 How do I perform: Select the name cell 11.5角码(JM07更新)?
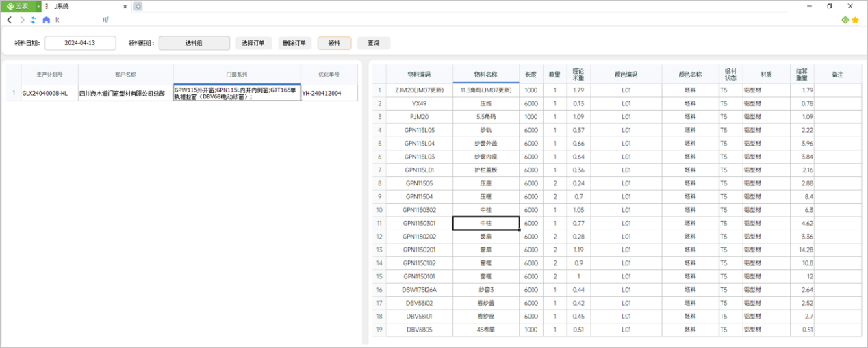[x=486, y=90]
